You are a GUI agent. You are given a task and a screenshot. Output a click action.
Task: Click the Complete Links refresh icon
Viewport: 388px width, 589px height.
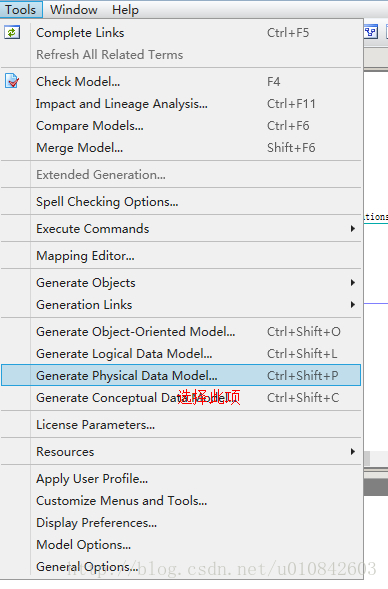pos(12,32)
